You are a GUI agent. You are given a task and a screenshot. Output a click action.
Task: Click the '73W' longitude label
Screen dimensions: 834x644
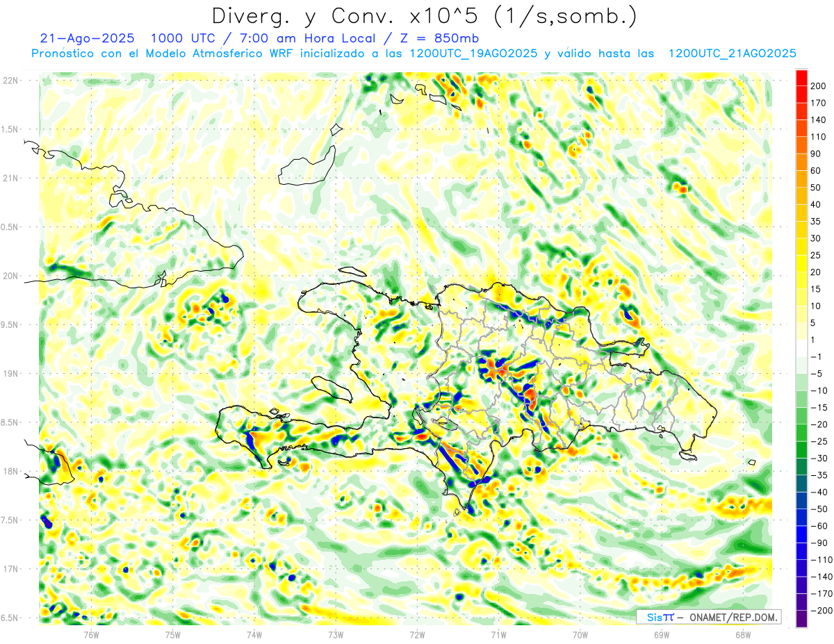336,634
